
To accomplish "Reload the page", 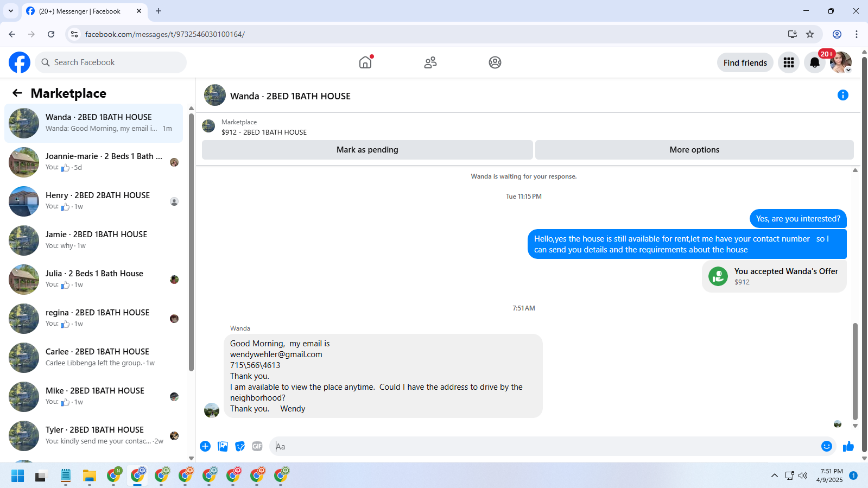I will pos(51,34).
